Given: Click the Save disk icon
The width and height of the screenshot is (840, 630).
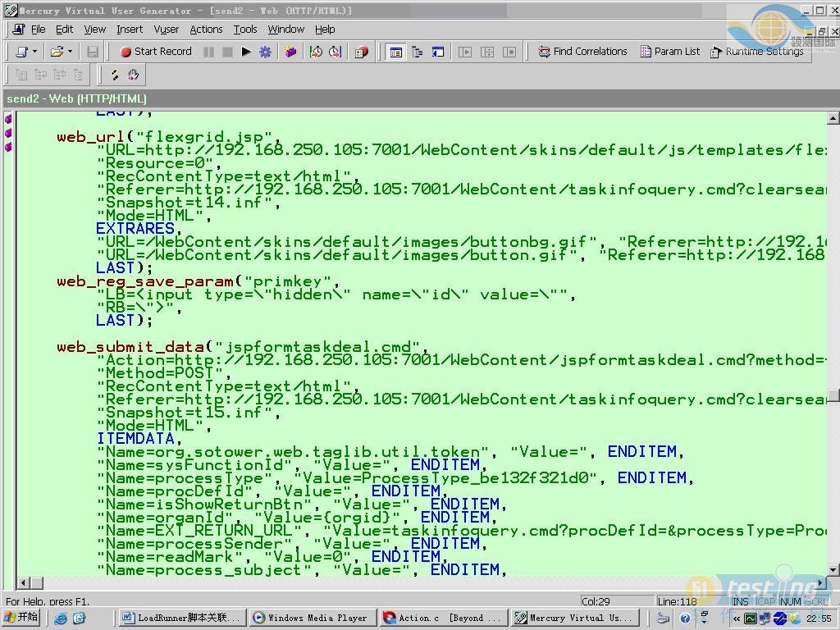Looking at the screenshot, I should coord(93,52).
